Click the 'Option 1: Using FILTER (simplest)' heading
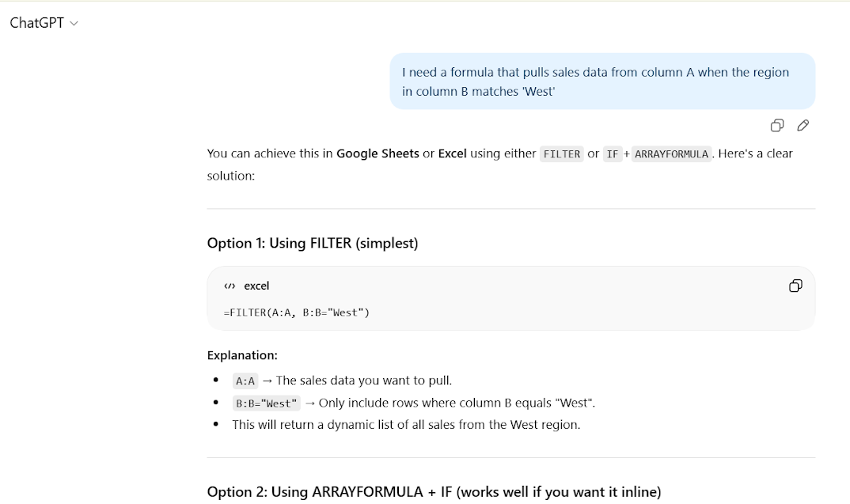 (x=313, y=243)
